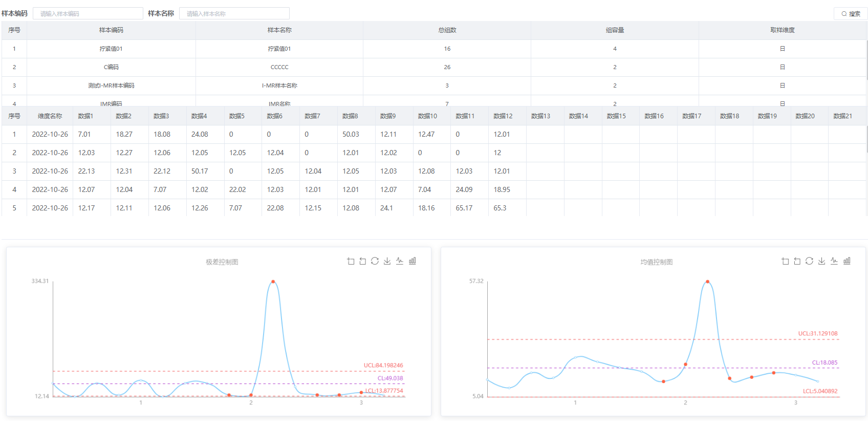The height and width of the screenshot is (426, 868).
Task: Click the 总组数 column header
Action: pyautogui.click(x=447, y=30)
